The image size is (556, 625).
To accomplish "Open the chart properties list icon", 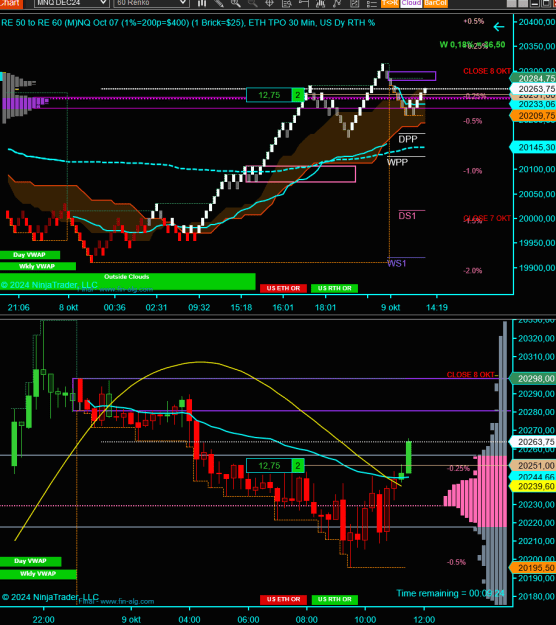I will click(371, 3).
